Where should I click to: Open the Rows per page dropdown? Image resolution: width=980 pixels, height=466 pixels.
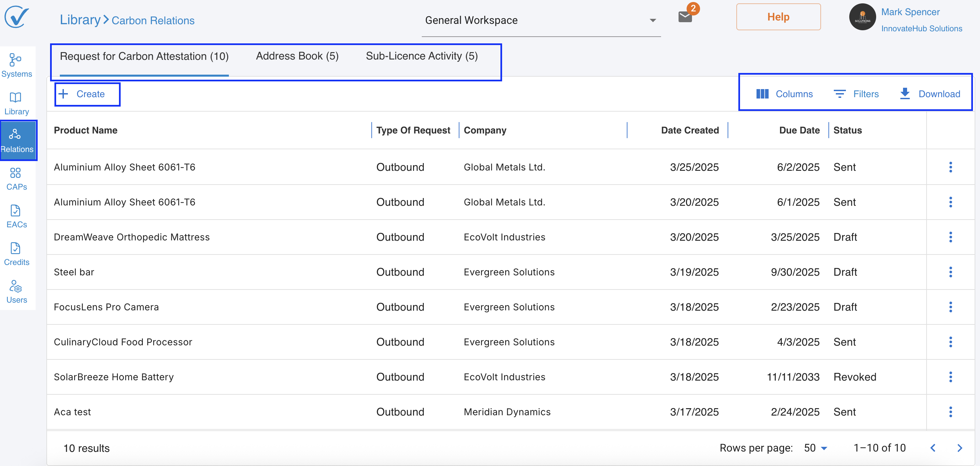(815, 448)
